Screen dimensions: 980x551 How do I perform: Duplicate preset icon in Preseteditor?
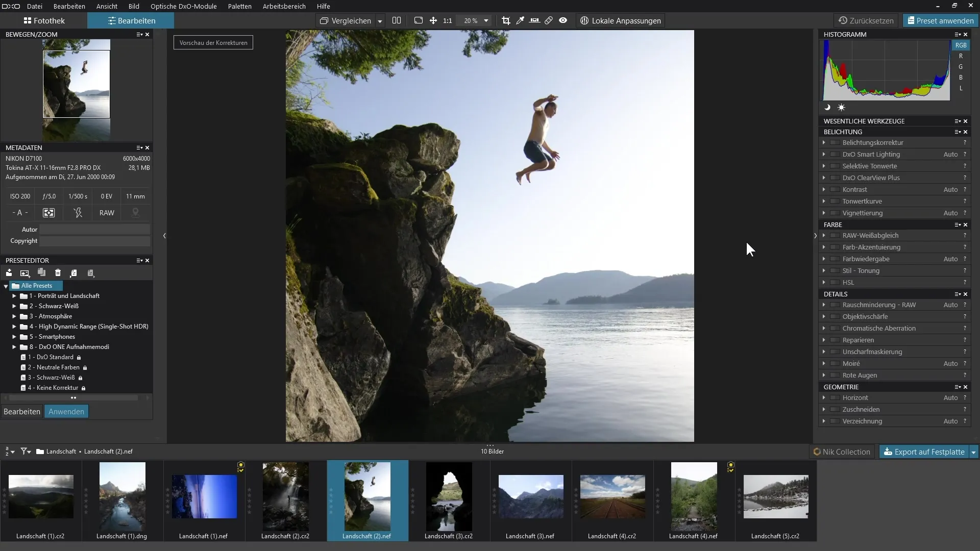coord(41,273)
